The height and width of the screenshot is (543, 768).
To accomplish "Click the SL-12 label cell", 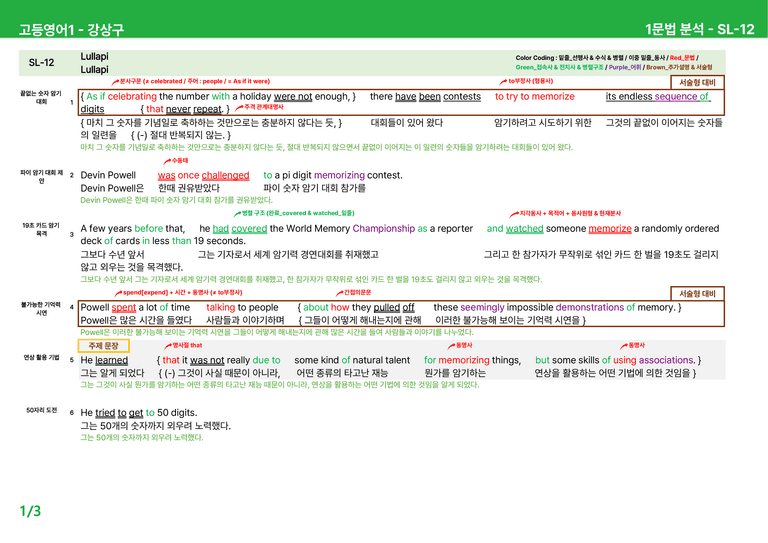I will tap(41, 63).
